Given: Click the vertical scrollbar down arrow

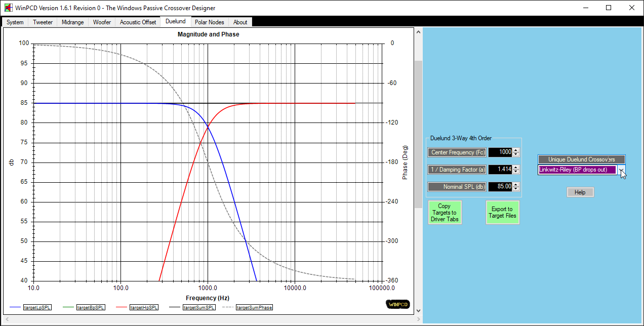Looking at the screenshot, I should pos(418,311).
